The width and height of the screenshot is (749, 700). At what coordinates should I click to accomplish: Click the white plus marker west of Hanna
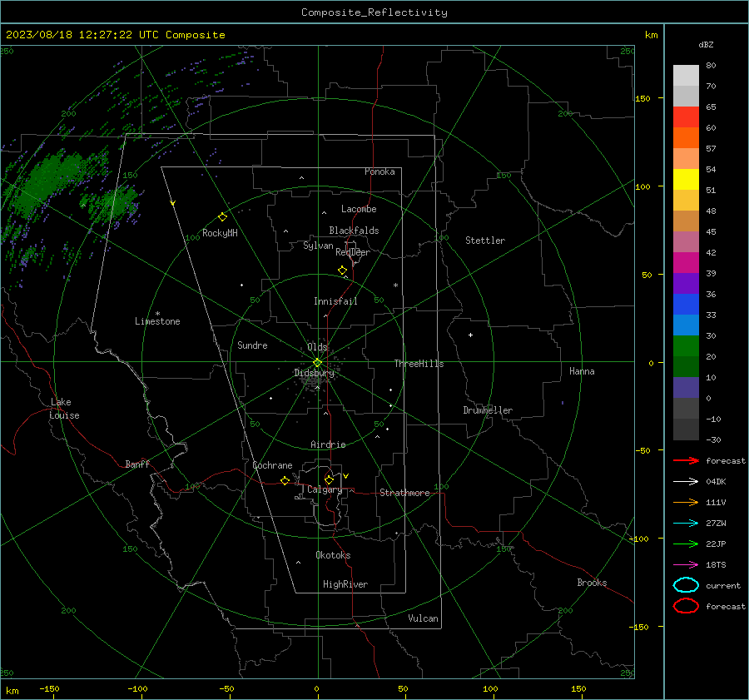(470, 335)
